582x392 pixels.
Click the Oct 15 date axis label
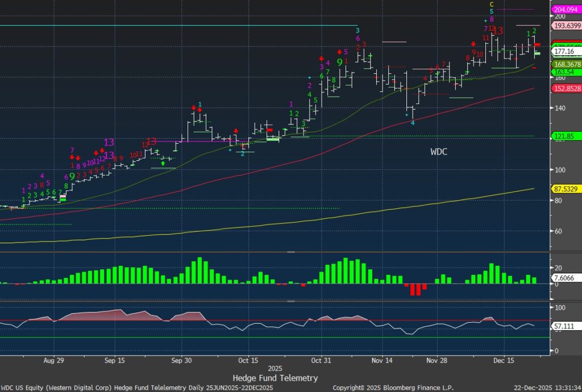click(248, 360)
